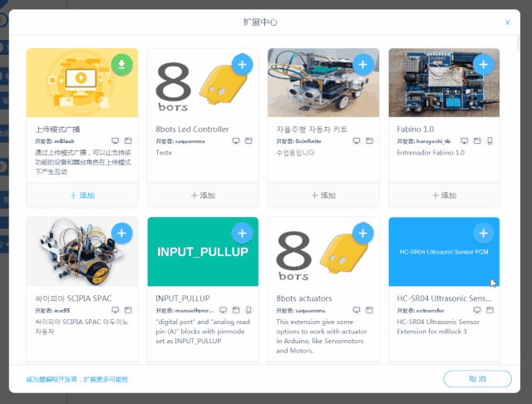Click developer name "mBlock"
This screenshot has width=532, height=404.
[65, 141]
